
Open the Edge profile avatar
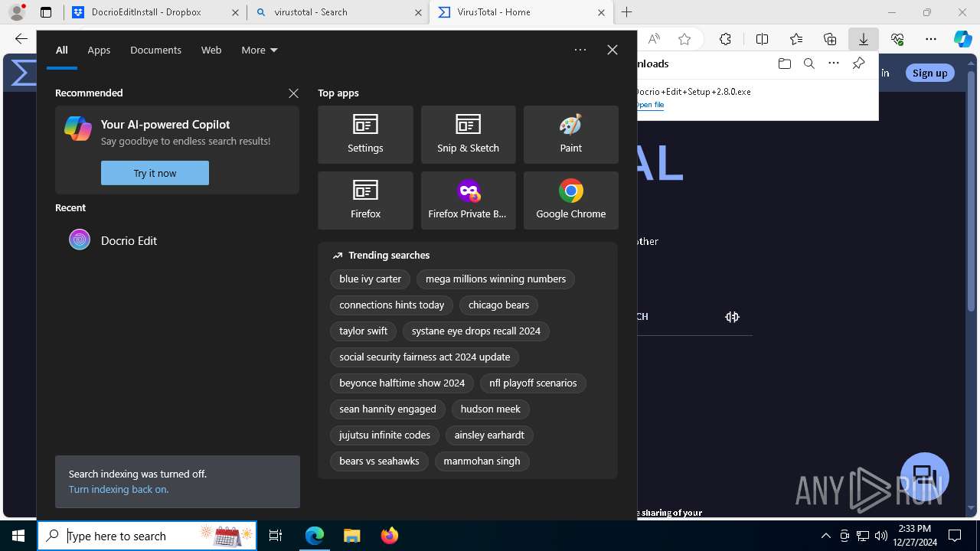17,12
